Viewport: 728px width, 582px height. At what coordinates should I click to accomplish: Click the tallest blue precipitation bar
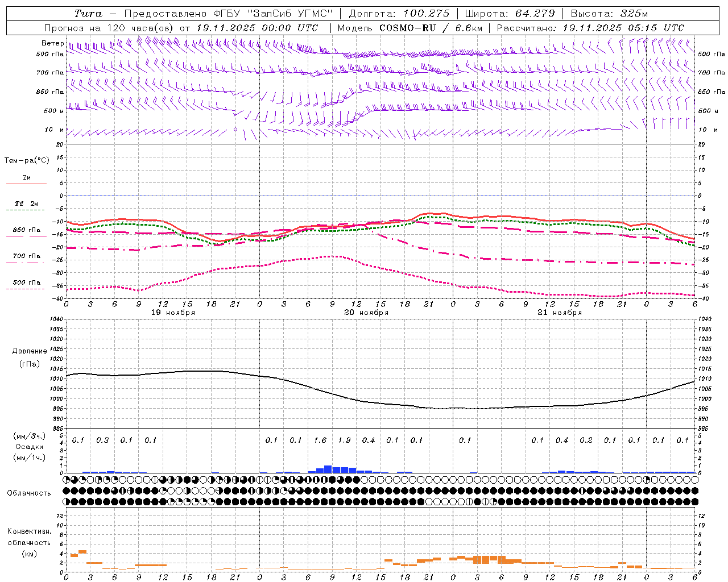point(328,469)
